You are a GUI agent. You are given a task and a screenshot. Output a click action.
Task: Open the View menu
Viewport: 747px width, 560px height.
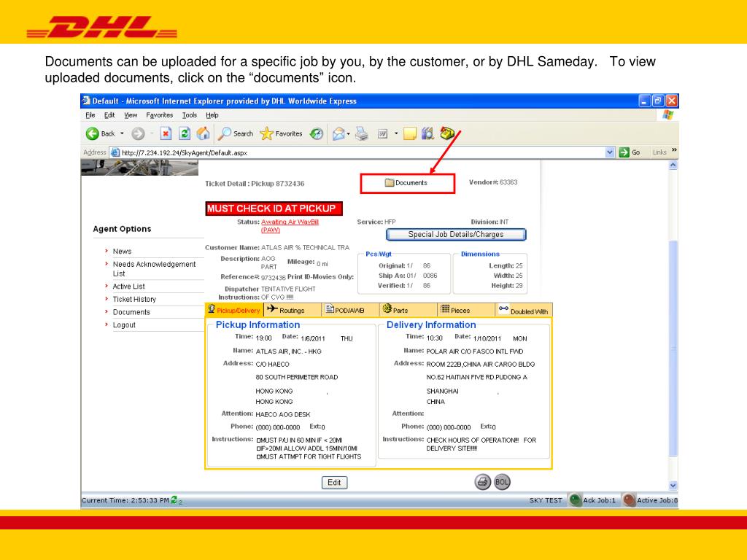pos(131,115)
